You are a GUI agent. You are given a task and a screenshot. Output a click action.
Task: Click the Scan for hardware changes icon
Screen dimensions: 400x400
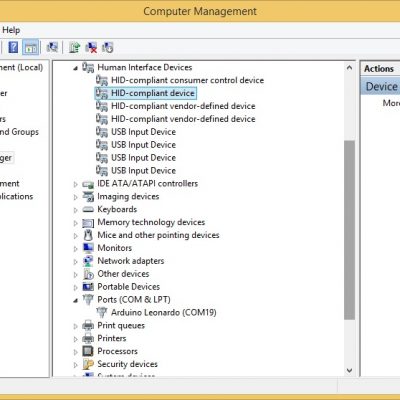52,47
